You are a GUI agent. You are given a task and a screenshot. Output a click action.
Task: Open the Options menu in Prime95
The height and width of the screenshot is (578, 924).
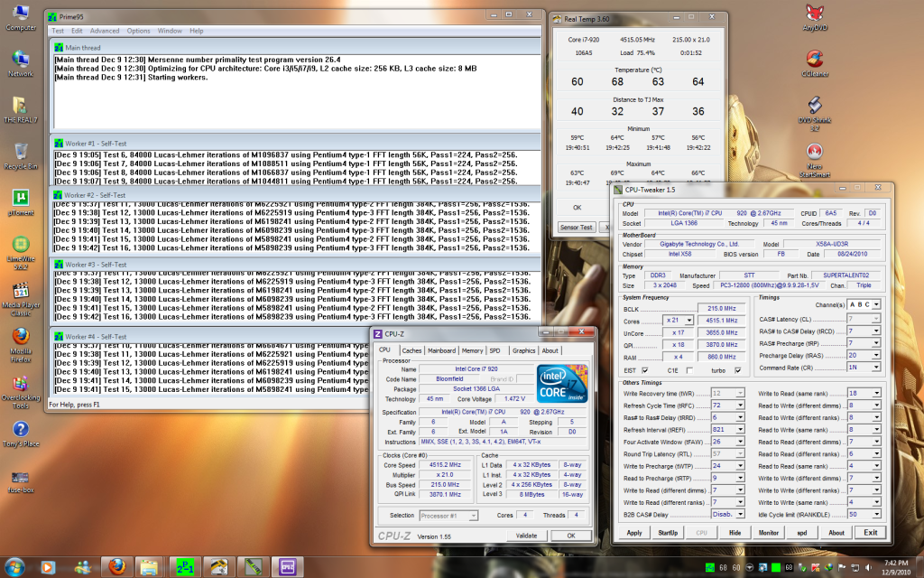coord(138,31)
